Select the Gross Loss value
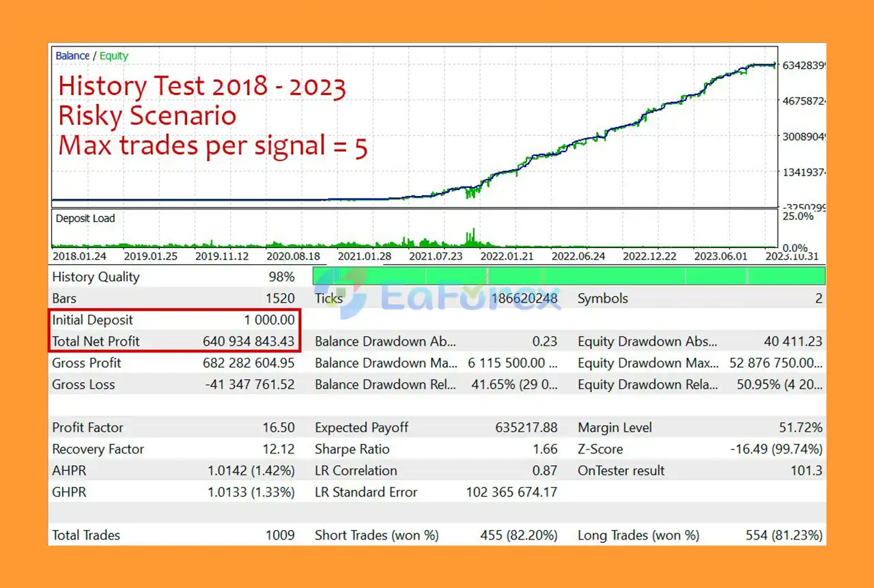Screen dimensions: 874x588 (x=250, y=384)
